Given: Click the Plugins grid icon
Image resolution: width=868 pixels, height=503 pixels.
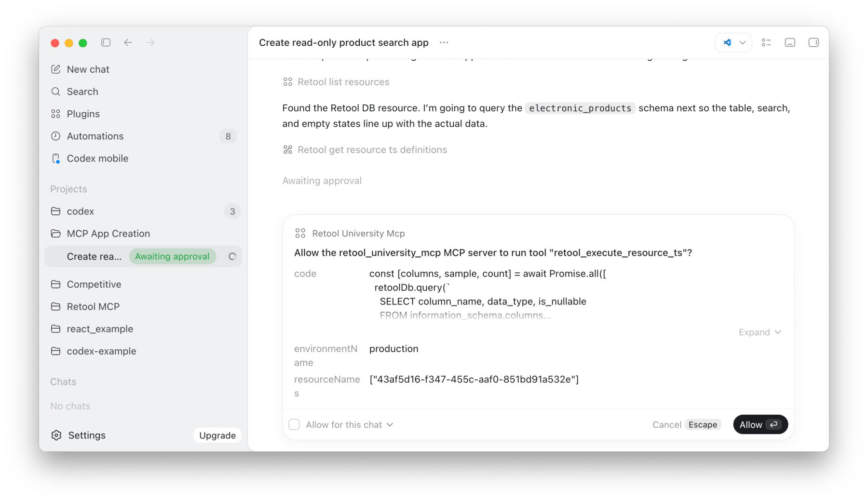Looking at the screenshot, I should (x=56, y=114).
